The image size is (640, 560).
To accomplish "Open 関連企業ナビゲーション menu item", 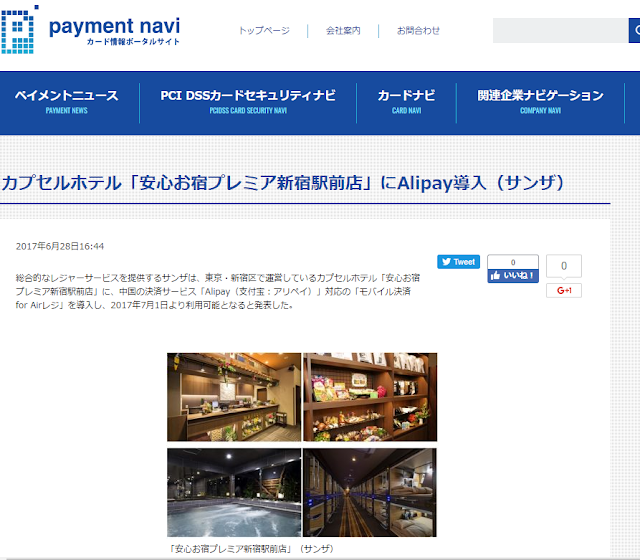I will (x=540, y=102).
